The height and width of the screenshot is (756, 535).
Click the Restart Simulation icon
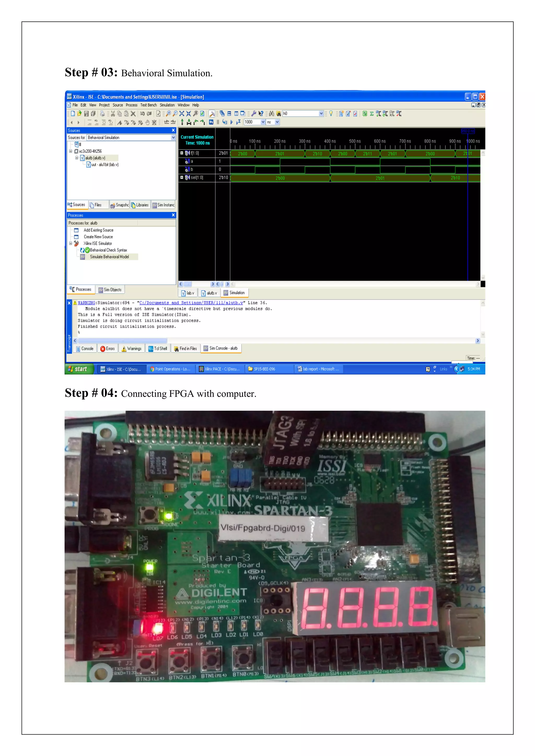coord(211,122)
